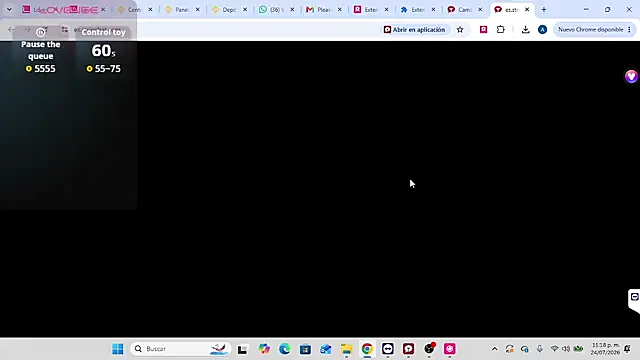Click Nuevo Chrome disponible update button
This screenshot has width=640, height=360.
pyautogui.click(x=594, y=29)
